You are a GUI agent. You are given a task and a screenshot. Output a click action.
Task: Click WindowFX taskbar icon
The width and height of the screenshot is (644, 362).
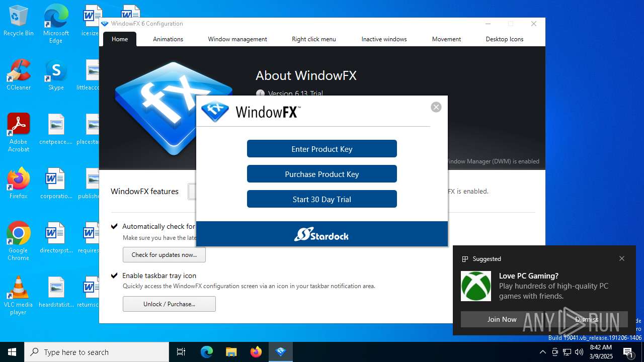281,352
